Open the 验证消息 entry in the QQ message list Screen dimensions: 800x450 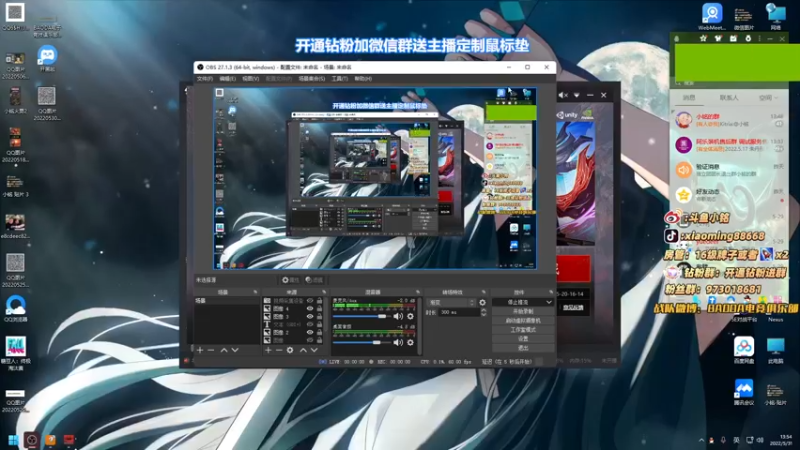pos(730,170)
